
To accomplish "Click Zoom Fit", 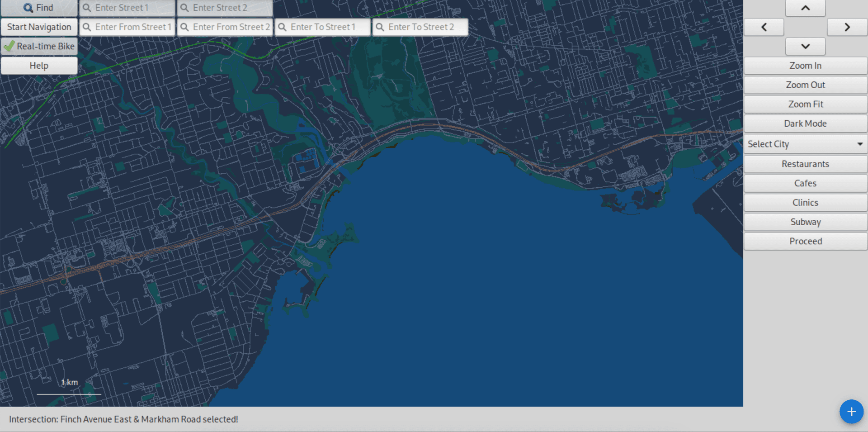I will tap(806, 104).
